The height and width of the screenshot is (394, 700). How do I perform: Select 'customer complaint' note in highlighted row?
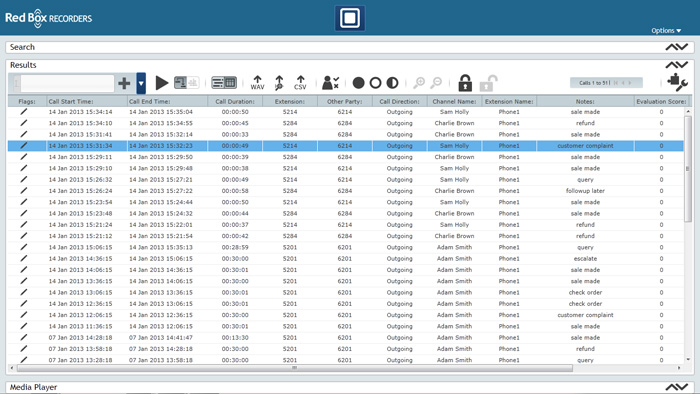[x=585, y=145]
